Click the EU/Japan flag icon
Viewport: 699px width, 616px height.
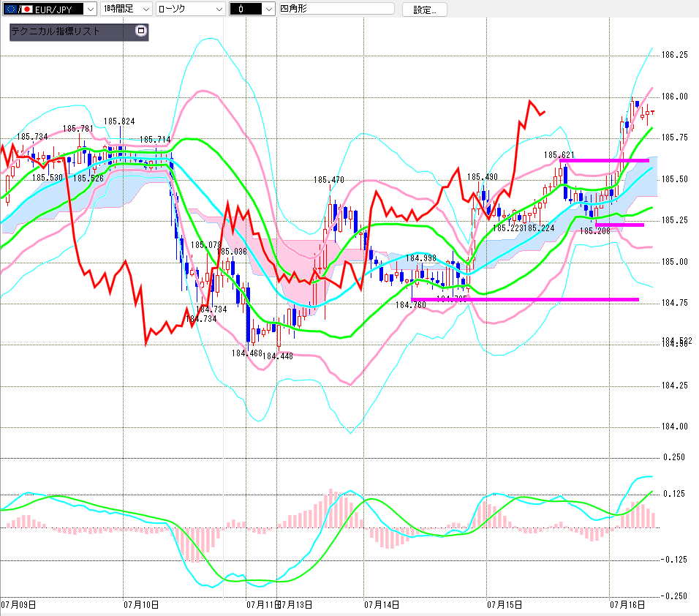click(x=18, y=9)
